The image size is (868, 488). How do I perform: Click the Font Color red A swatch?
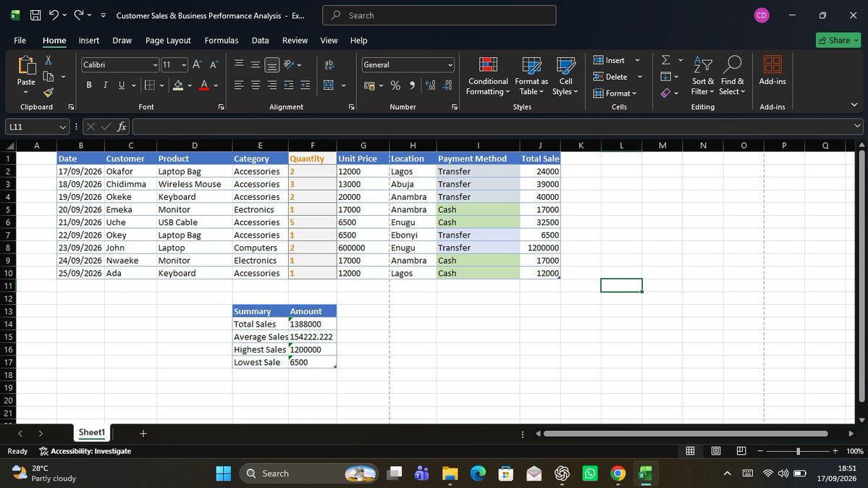click(203, 85)
